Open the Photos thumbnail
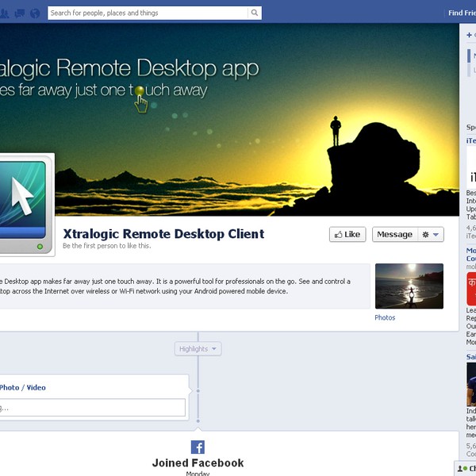The image size is (476, 476). [409, 286]
